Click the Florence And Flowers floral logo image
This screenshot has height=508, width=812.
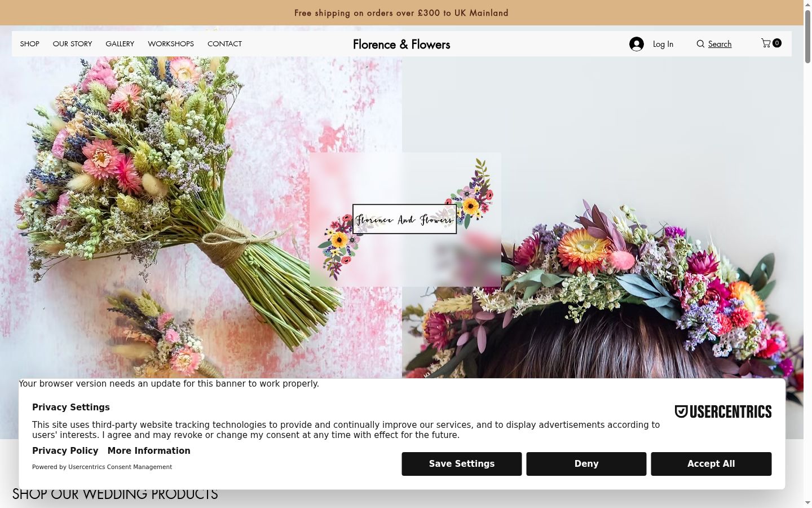click(x=405, y=220)
